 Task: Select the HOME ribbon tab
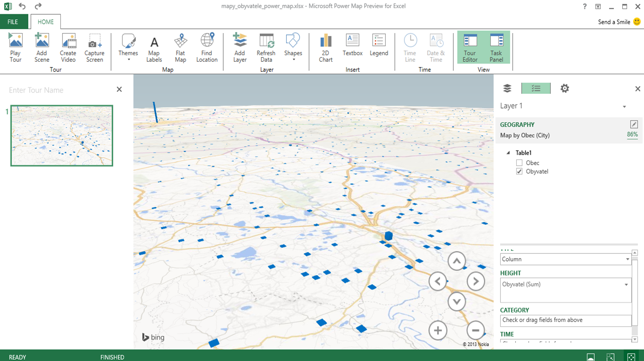(46, 22)
